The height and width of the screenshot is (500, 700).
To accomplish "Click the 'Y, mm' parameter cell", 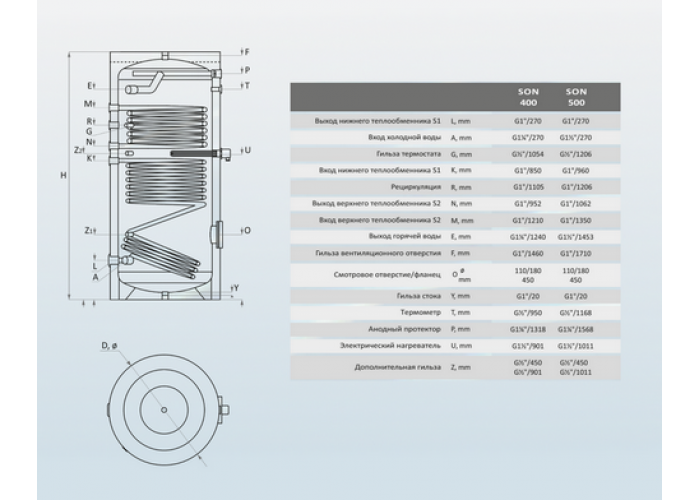I will 460,296.
